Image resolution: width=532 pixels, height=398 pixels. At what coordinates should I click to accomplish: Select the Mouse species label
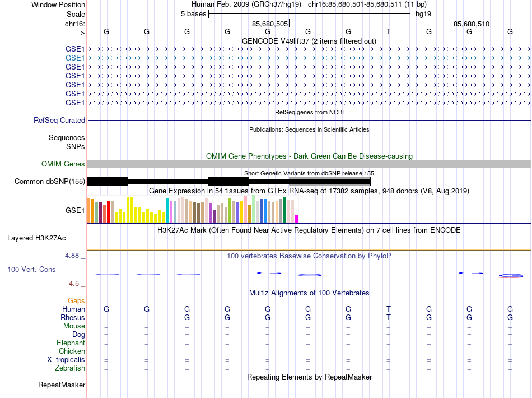(x=74, y=326)
